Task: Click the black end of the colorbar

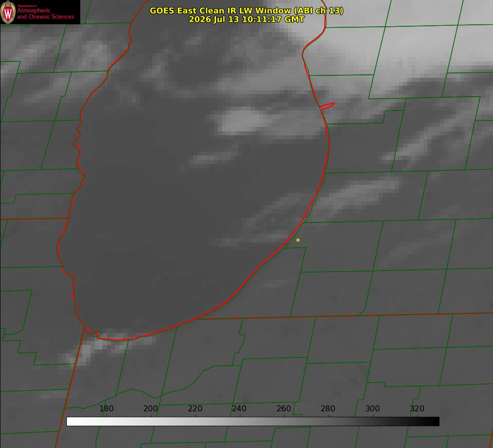Action: pyautogui.click(x=433, y=422)
